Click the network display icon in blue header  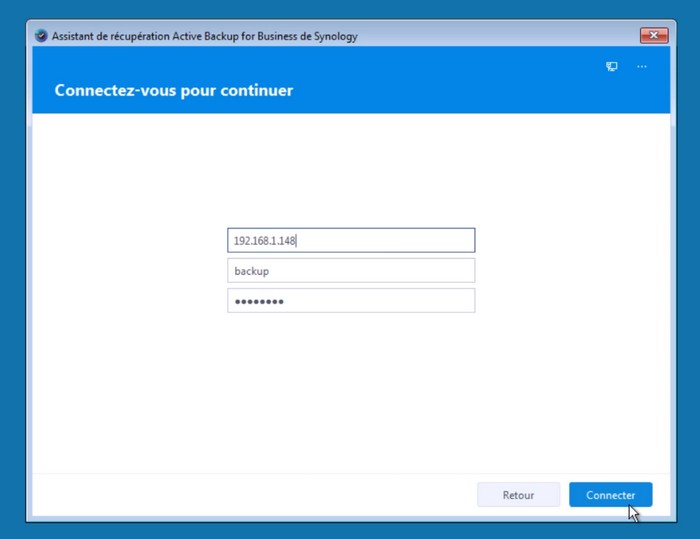pos(612,67)
